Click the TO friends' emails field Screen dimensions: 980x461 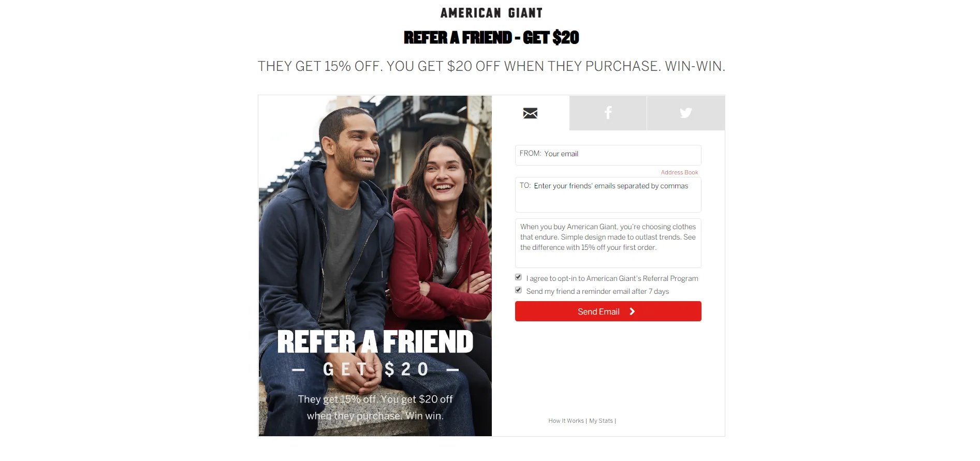[x=608, y=195]
